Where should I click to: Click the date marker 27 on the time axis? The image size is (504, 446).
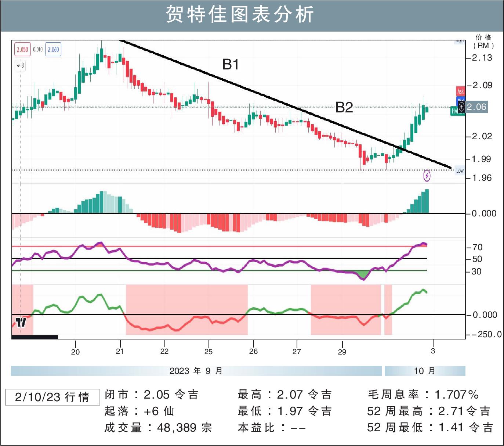(x=297, y=352)
